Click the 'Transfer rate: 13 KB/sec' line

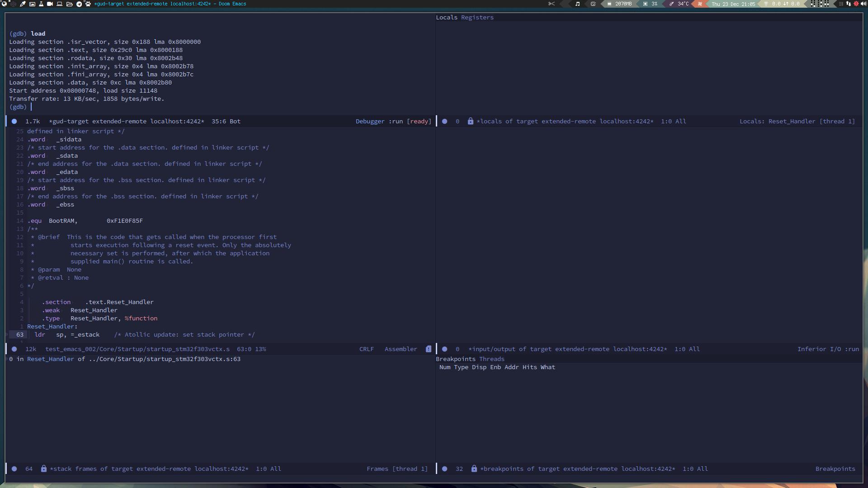coord(87,99)
